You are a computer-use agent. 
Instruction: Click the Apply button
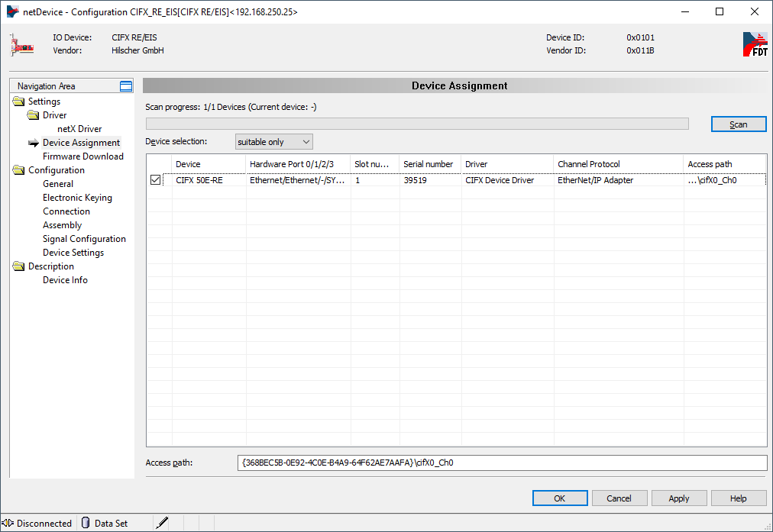pyautogui.click(x=679, y=498)
